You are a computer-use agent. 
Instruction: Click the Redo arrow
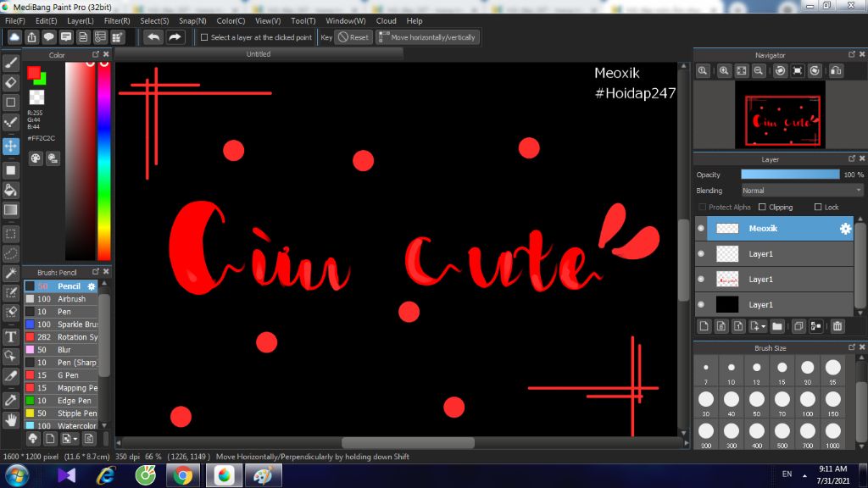point(175,37)
